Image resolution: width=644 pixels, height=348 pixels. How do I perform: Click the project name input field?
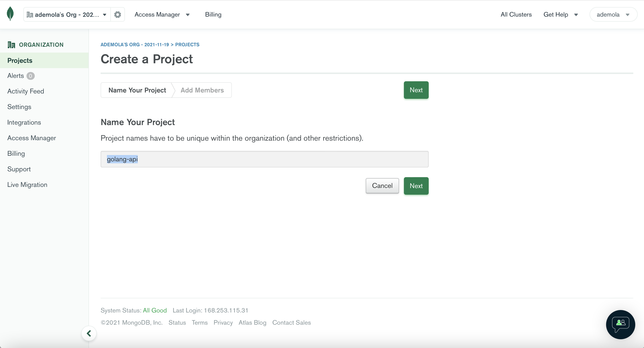pyautogui.click(x=264, y=159)
